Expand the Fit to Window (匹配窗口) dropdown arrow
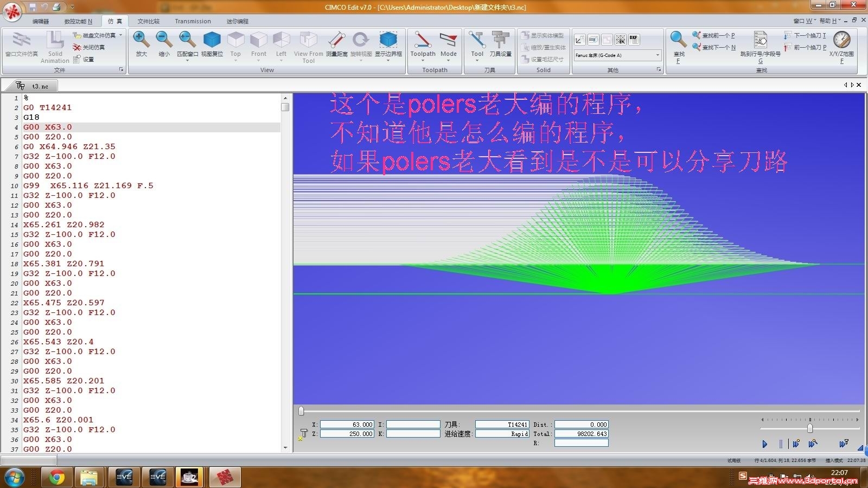 pyautogui.click(x=187, y=60)
